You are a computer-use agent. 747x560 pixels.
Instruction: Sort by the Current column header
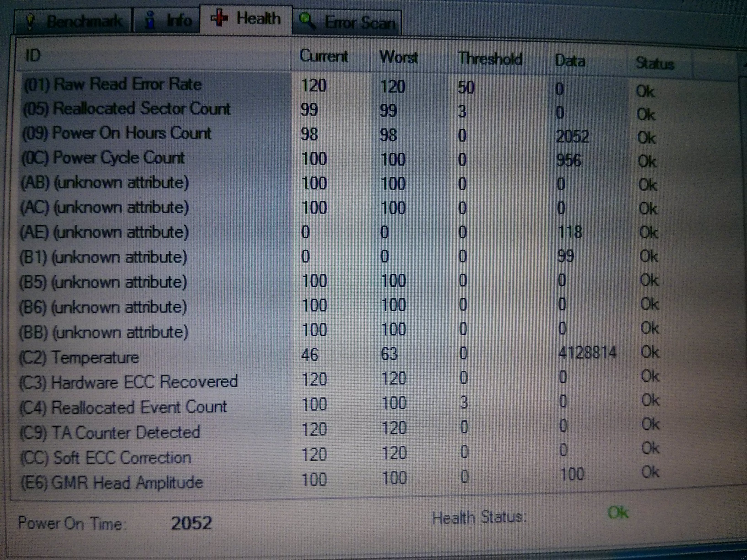click(x=331, y=56)
